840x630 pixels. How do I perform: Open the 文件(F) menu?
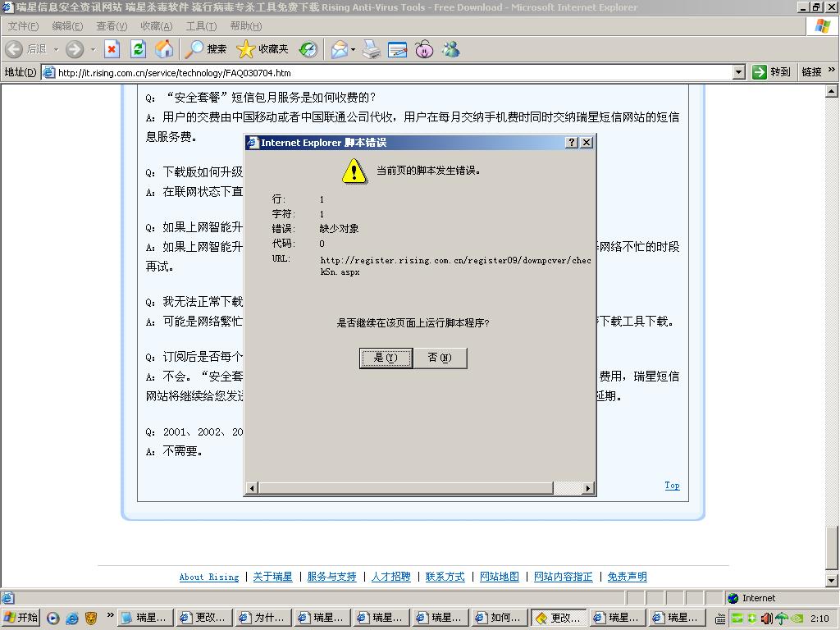click(x=24, y=26)
